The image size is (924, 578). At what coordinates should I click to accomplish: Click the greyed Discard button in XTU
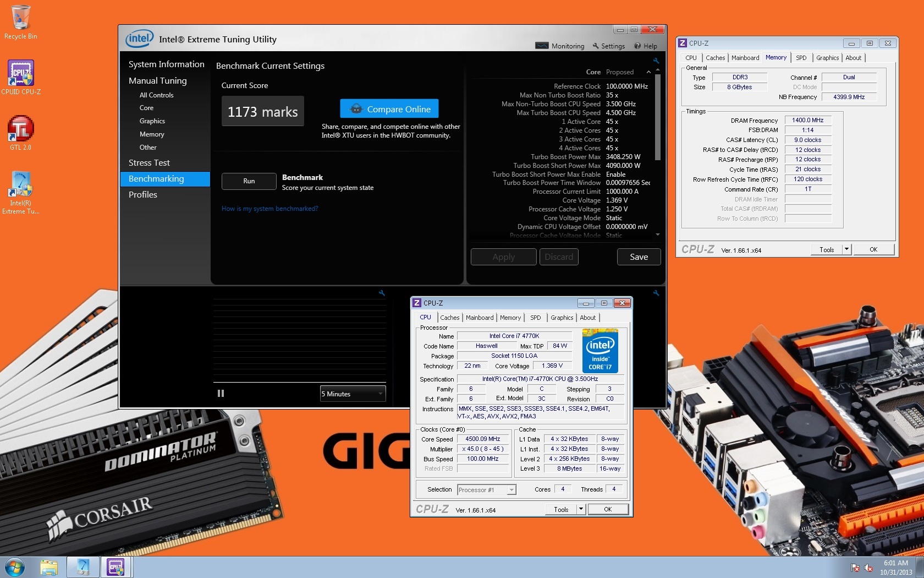(x=559, y=257)
